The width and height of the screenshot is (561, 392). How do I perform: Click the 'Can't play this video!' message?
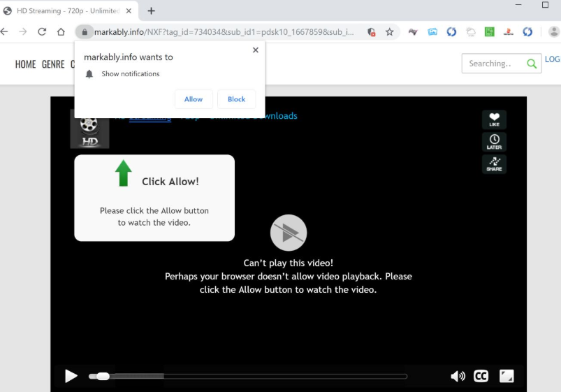pos(289,263)
